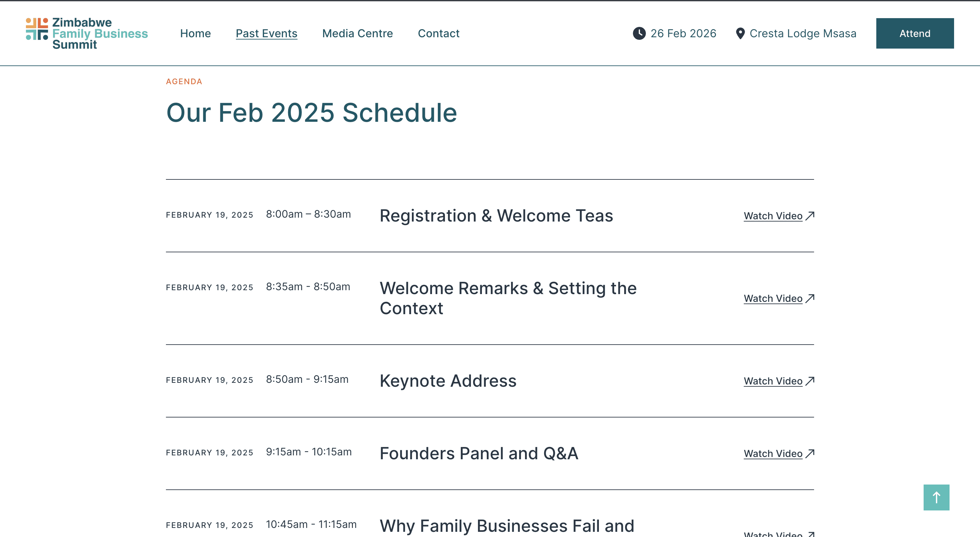Click the clock icon beside 26 Feb 2026
Viewport: 980px width, 537px height.
click(x=639, y=33)
